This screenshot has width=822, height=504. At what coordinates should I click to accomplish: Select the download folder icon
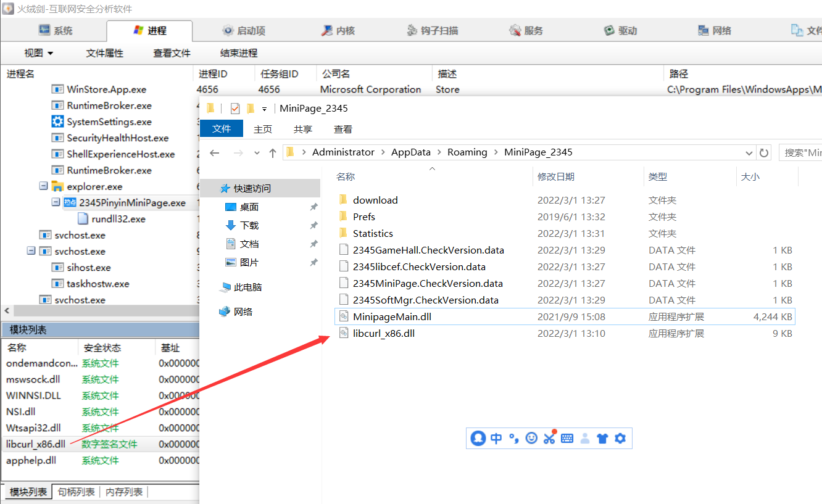(344, 200)
